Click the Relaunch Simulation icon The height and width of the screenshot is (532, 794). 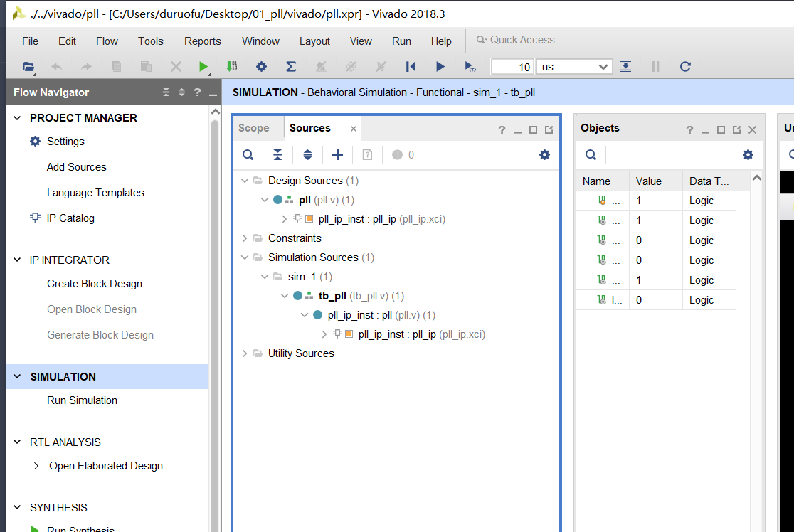685,67
